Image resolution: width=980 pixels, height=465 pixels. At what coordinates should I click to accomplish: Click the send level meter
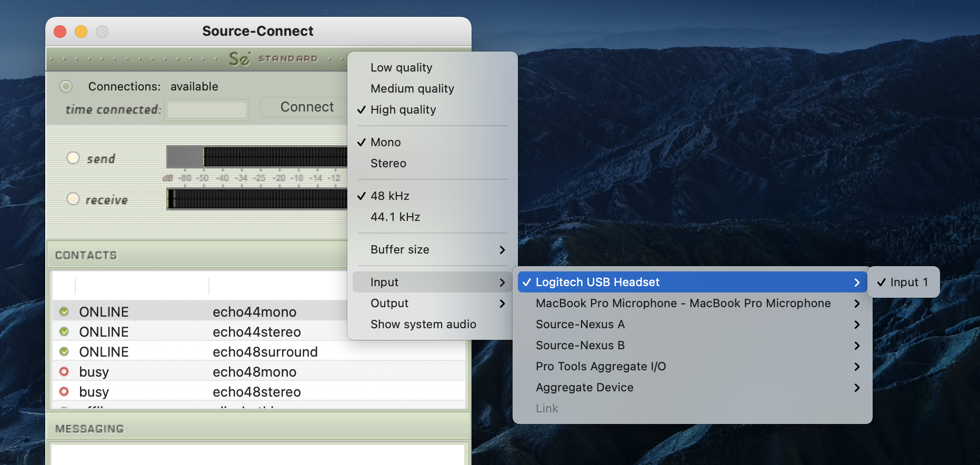tap(257, 157)
